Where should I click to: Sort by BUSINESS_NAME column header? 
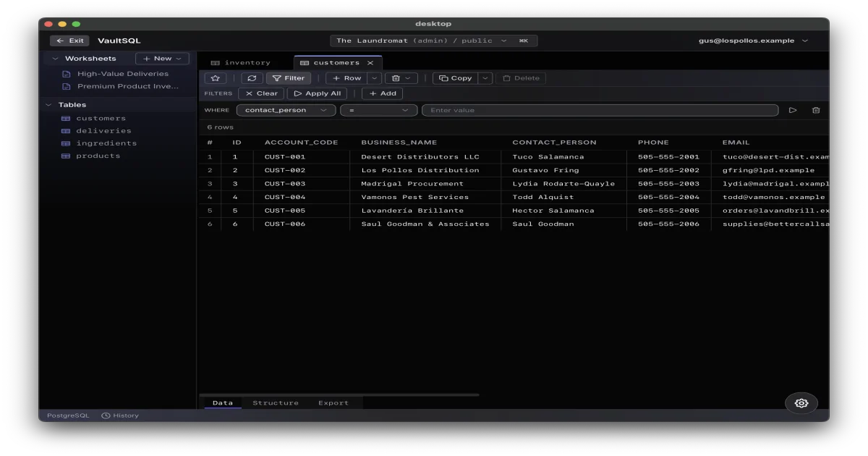coord(399,143)
